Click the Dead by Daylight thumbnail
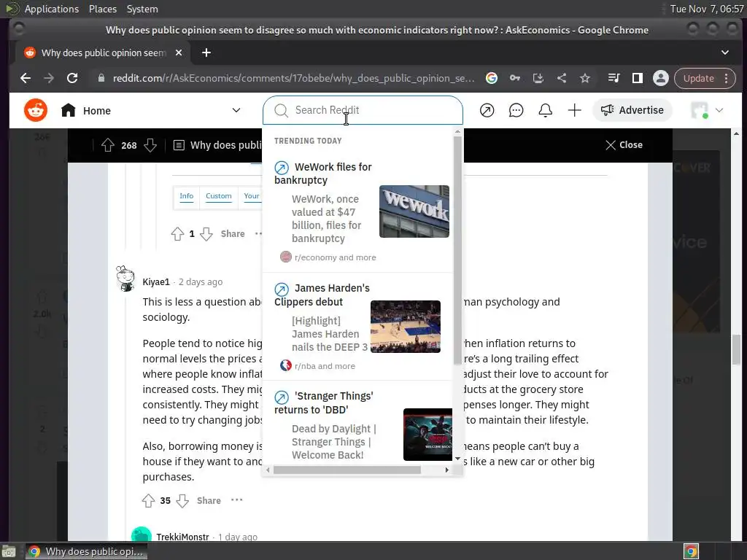This screenshot has width=747, height=560. (x=427, y=435)
